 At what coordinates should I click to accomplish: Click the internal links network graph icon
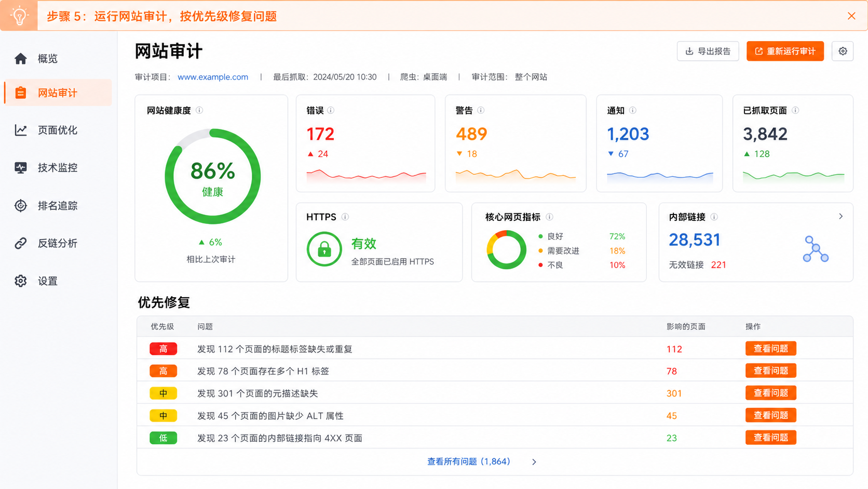[x=816, y=249]
